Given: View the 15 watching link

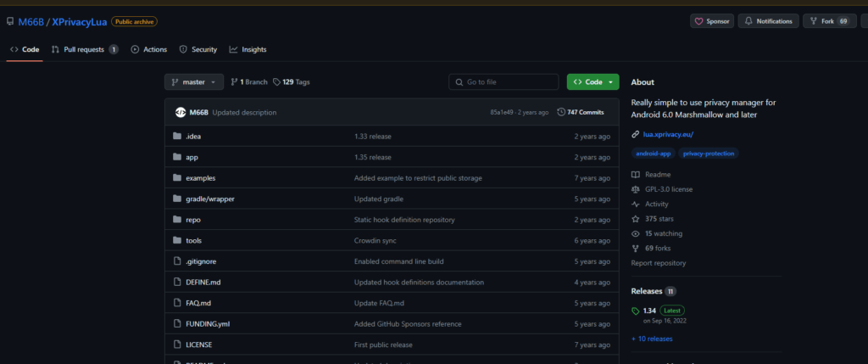Looking at the screenshot, I should 657,234.
